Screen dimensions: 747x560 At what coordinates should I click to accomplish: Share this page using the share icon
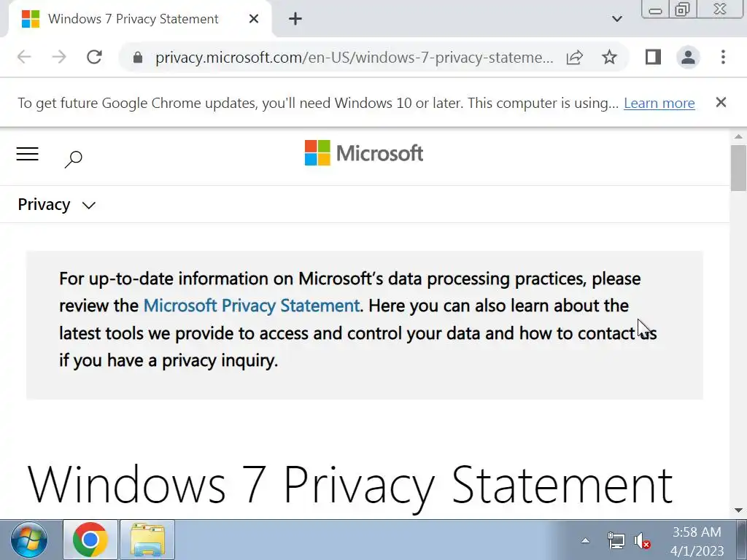575,57
